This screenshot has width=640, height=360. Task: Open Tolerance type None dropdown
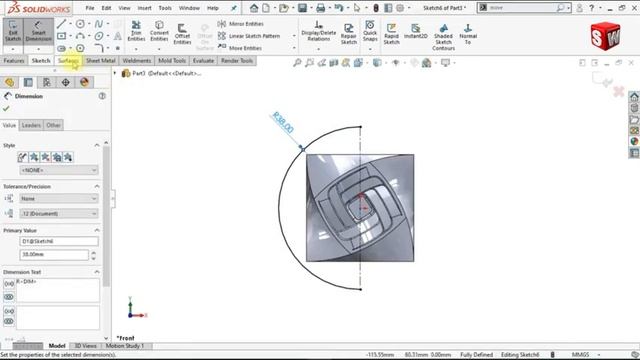click(59, 199)
